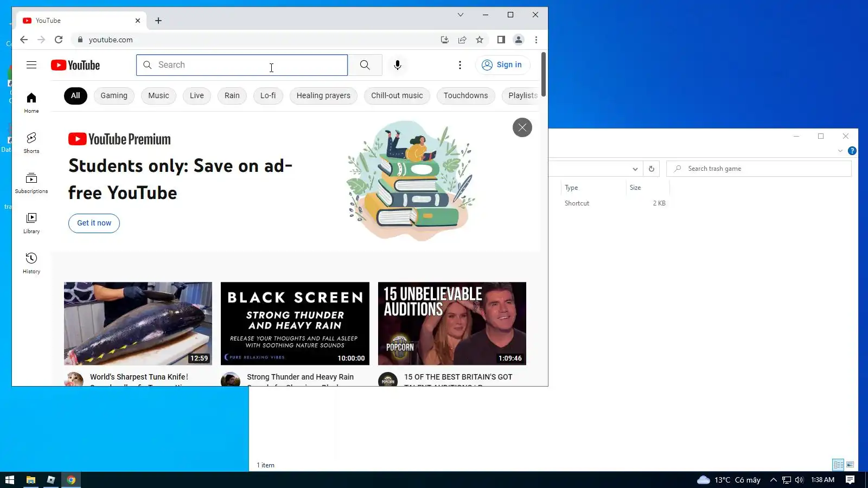
Task: Select the Playlists chip
Action: click(521, 96)
